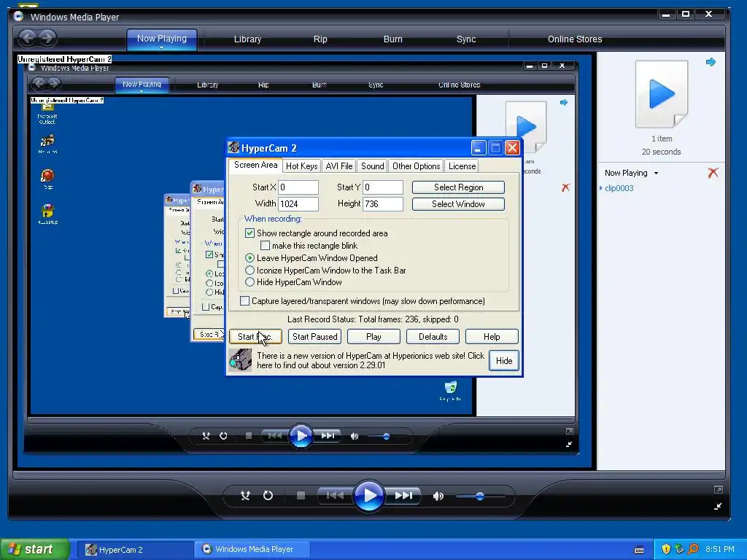Enable make this rectangle blink checkbox

(266, 246)
